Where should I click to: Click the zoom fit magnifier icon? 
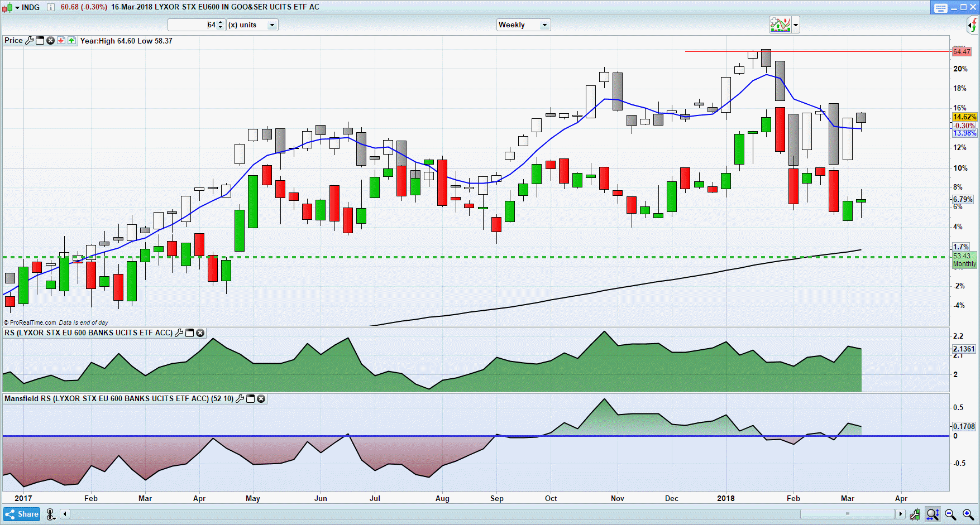tap(933, 514)
